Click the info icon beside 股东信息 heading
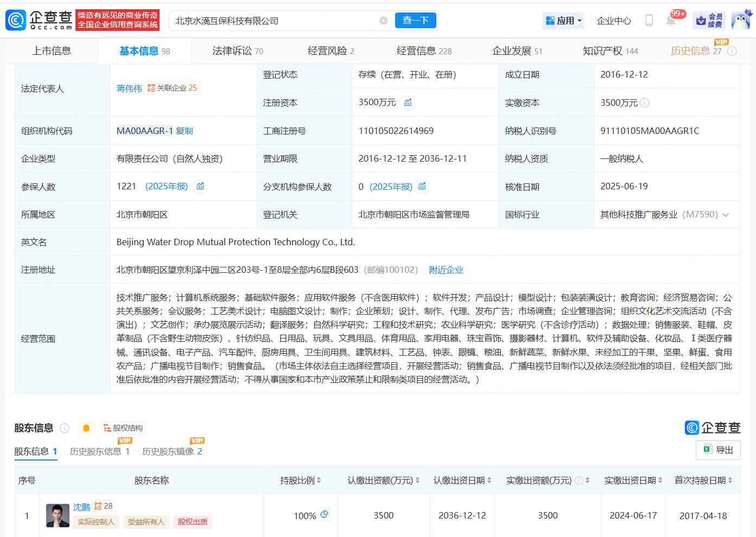The height and width of the screenshot is (537, 756). tap(65, 428)
